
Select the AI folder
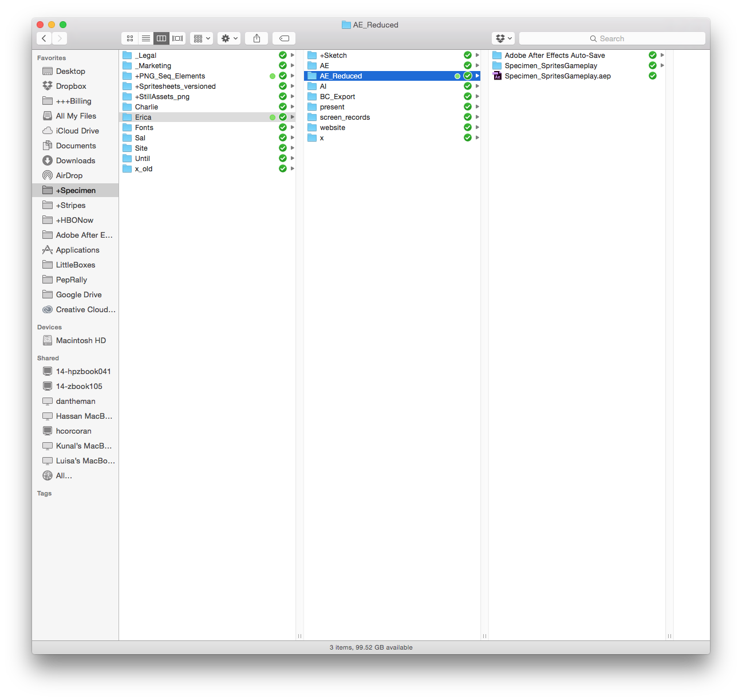(392, 86)
